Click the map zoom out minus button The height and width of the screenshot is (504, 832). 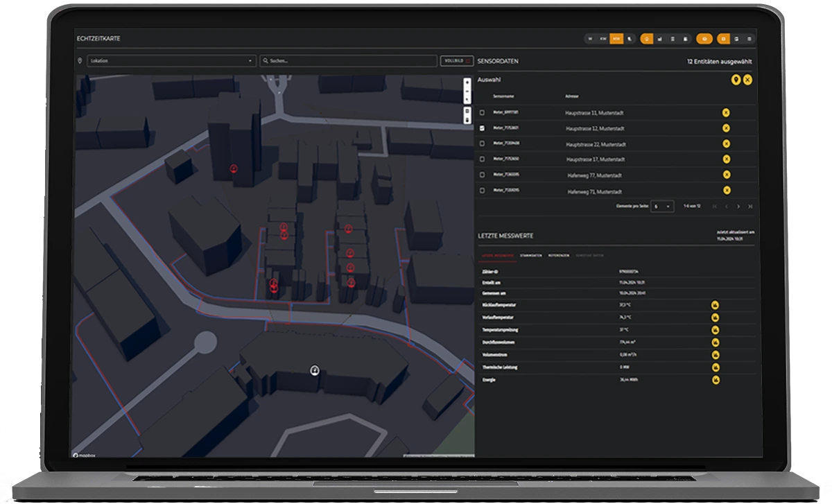click(x=467, y=91)
